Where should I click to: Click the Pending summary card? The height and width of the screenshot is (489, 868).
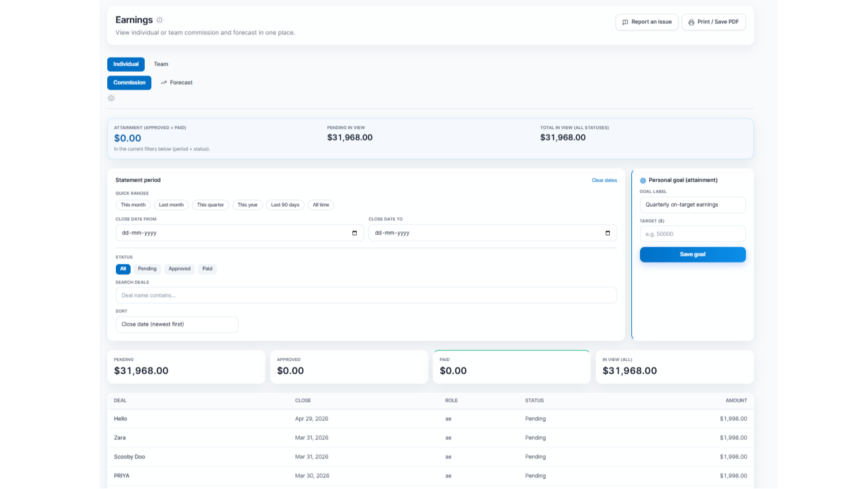pos(186,367)
